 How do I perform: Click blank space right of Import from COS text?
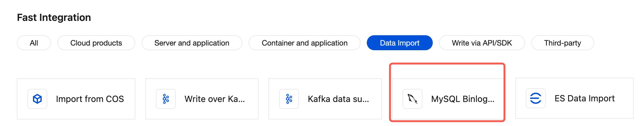pyautogui.click(x=129, y=99)
